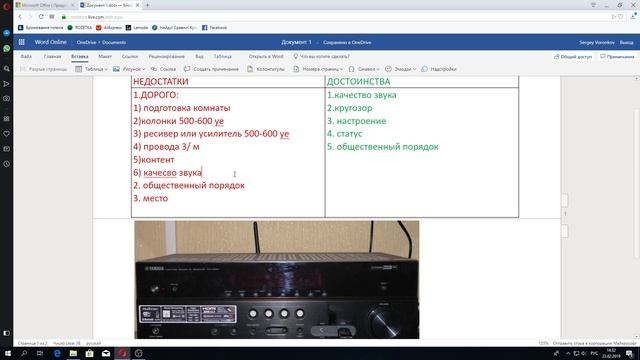The height and width of the screenshot is (360, 640).
Task: Click text '6) качесво звука' in table
Action: (167, 172)
